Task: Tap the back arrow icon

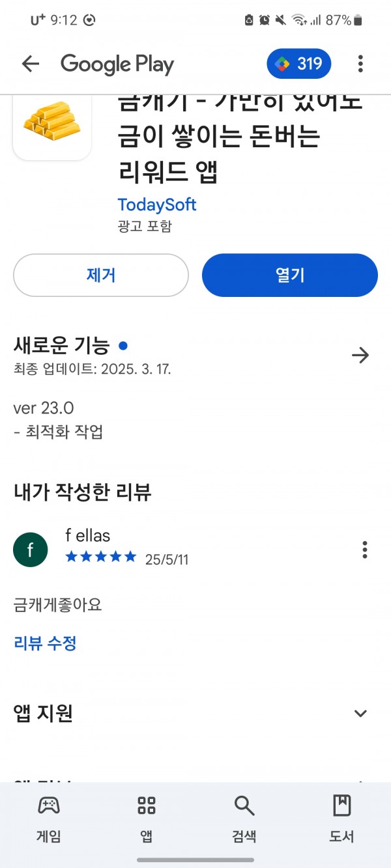Action: click(31, 63)
